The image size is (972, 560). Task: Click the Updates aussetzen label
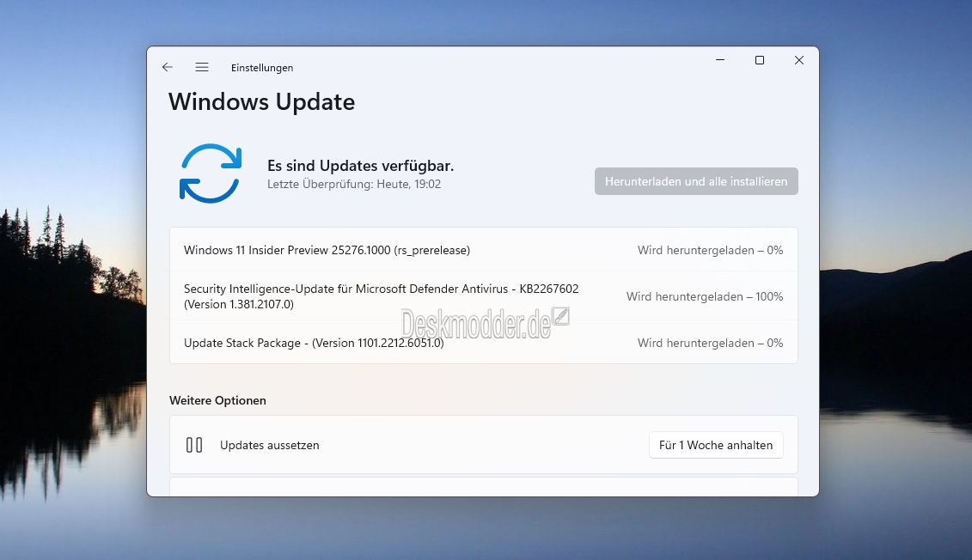click(270, 445)
